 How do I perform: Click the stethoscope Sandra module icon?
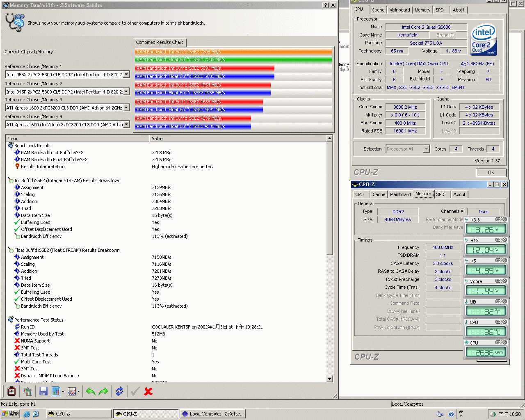point(15,22)
